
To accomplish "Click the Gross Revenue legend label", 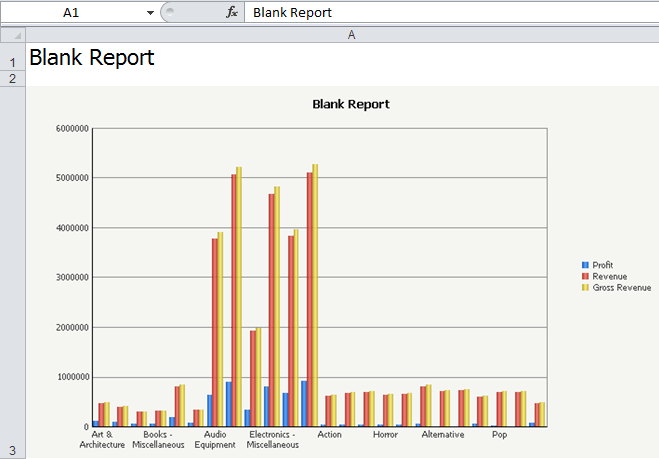I will [x=622, y=288].
